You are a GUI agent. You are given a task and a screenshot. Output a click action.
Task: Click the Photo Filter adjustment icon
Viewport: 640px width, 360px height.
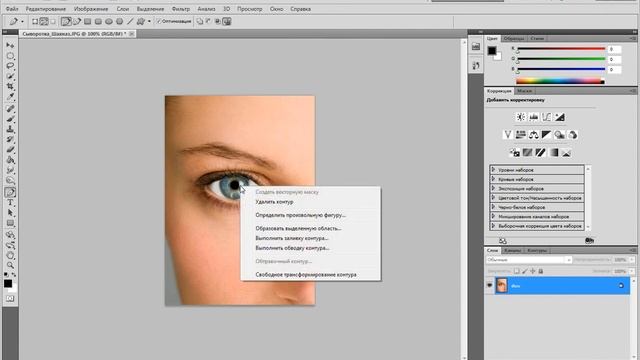(x=560, y=135)
